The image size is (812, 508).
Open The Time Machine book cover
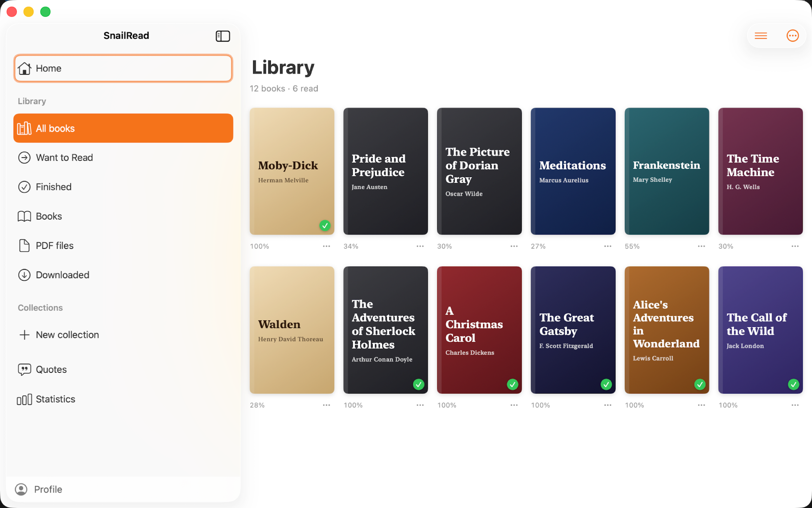(x=760, y=171)
